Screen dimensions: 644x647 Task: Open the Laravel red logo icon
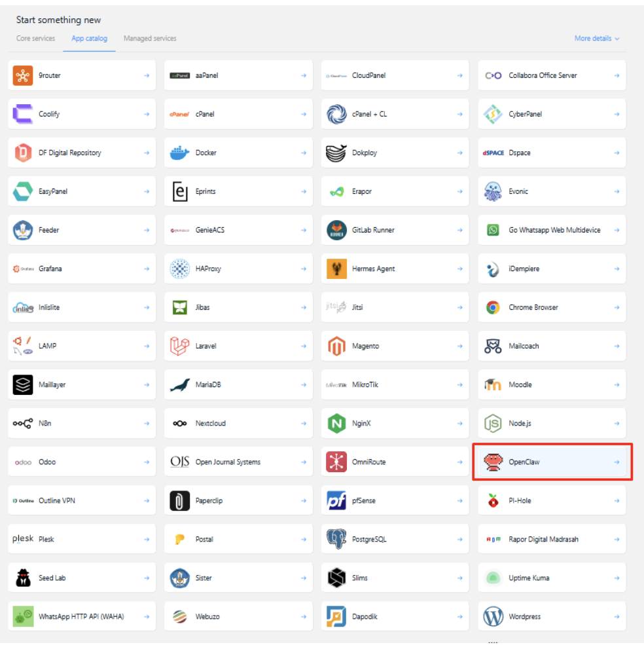pos(179,346)
